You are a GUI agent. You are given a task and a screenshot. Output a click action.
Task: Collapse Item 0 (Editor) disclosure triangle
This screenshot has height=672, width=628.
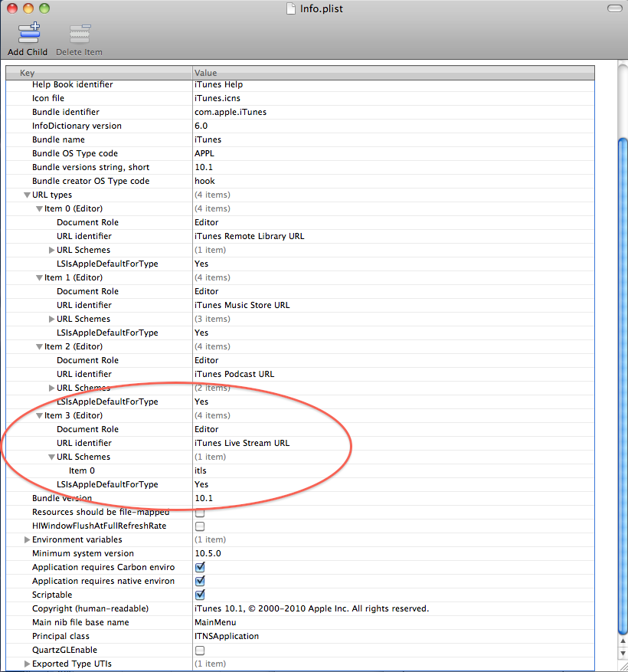point(39,208)
